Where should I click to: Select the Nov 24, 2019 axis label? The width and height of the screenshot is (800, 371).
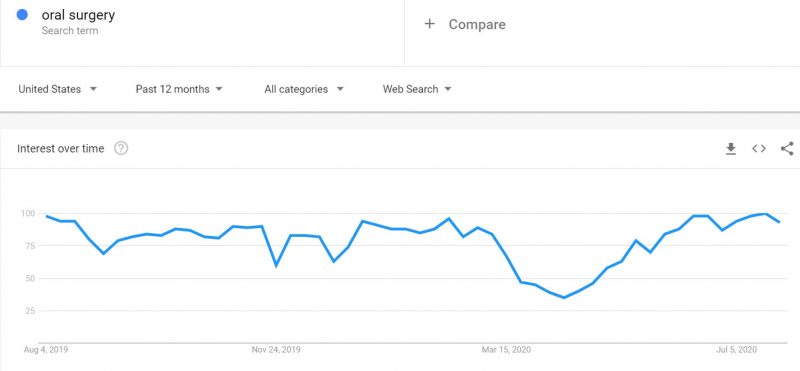276,350
